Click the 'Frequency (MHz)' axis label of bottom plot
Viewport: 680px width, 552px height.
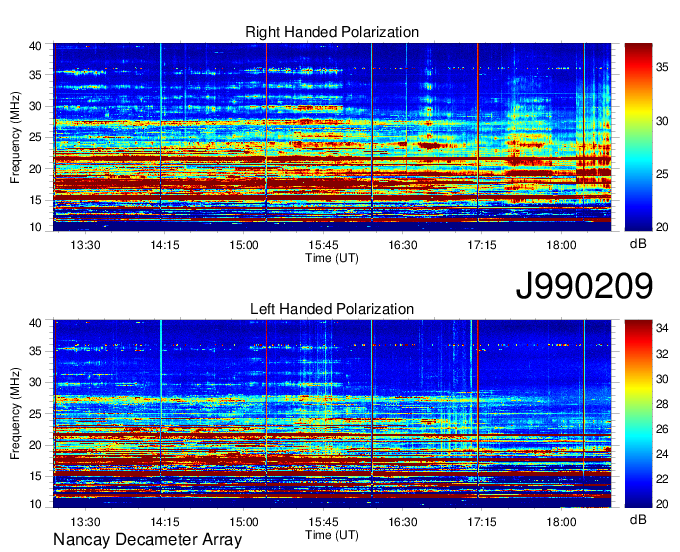point(15,414)
